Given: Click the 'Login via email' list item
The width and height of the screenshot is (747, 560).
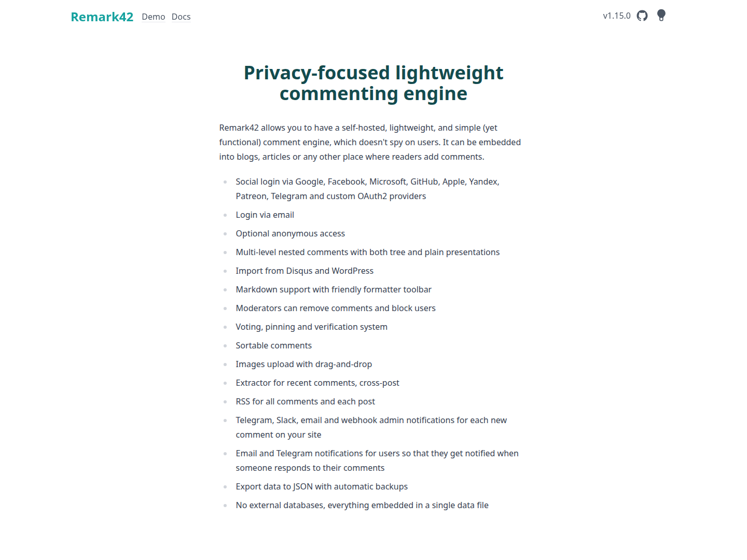Looking at the screenshot, I should [x=265, y=215].
